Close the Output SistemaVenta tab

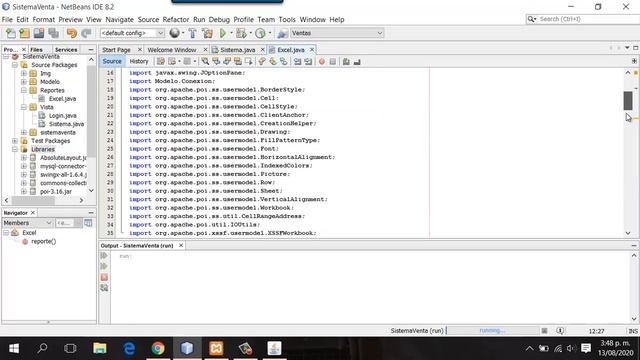point(181,245)
